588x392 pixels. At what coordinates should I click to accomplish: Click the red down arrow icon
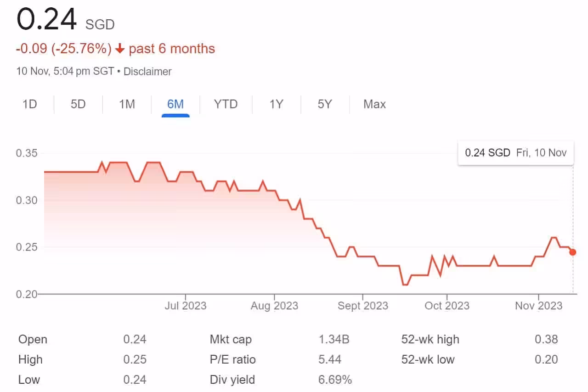click(119, 49)
